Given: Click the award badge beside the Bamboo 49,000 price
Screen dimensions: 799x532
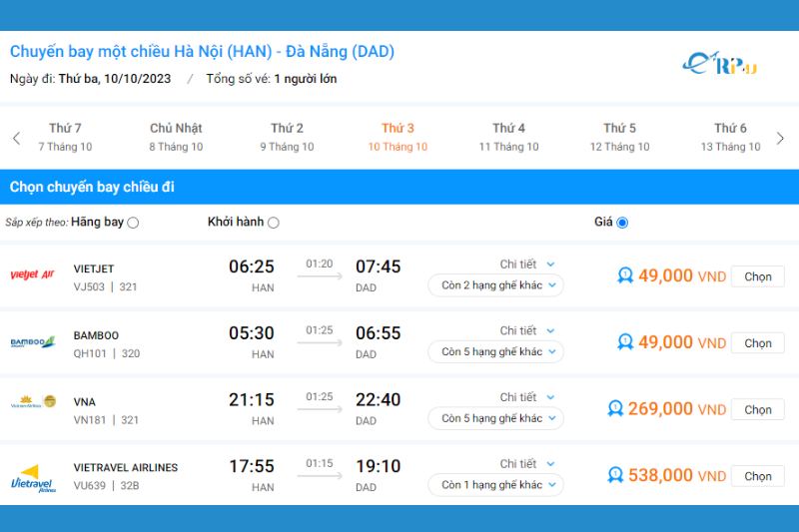Looking at the screenshot, I should 625,342.
